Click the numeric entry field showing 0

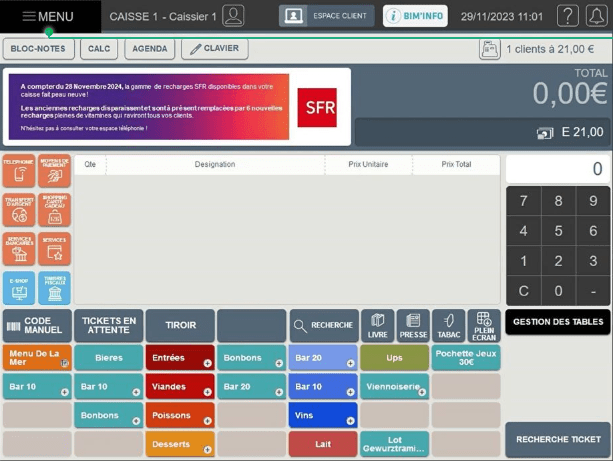click(x=558, y=169)
